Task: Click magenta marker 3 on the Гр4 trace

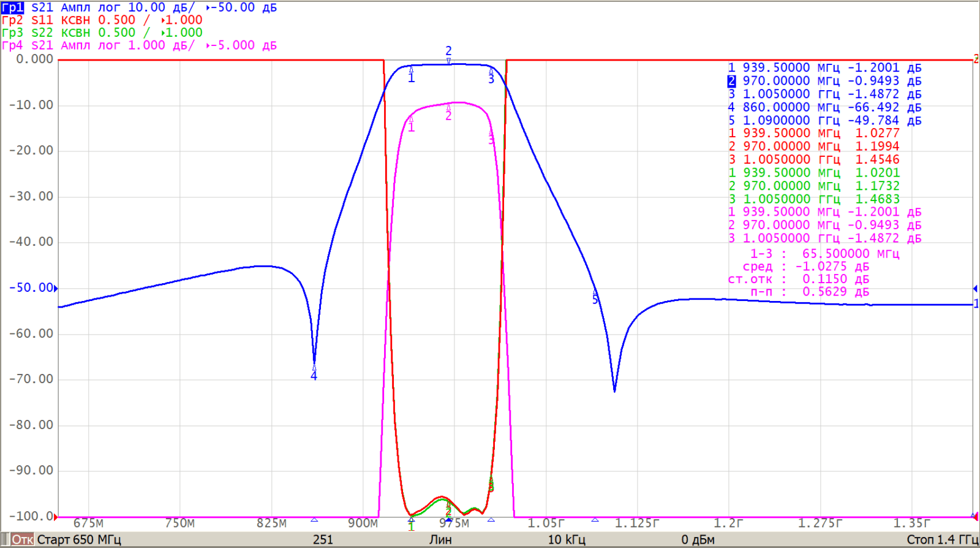Action: 491,139
